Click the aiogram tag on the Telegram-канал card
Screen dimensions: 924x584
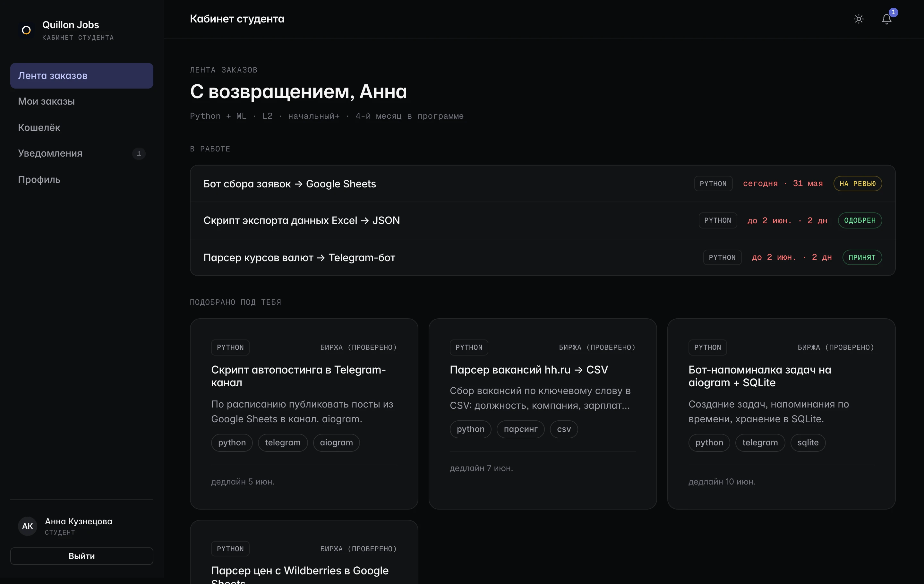pos(337,442)
